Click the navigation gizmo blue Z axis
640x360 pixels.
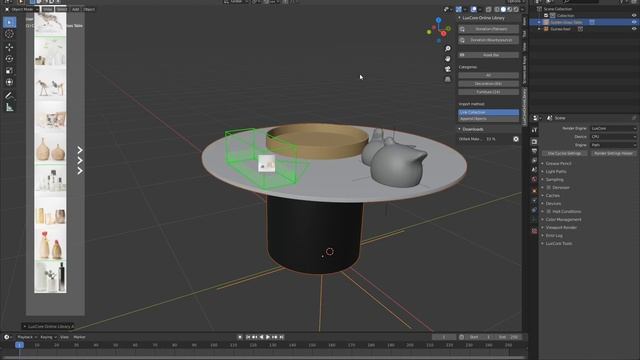(438, 20)
